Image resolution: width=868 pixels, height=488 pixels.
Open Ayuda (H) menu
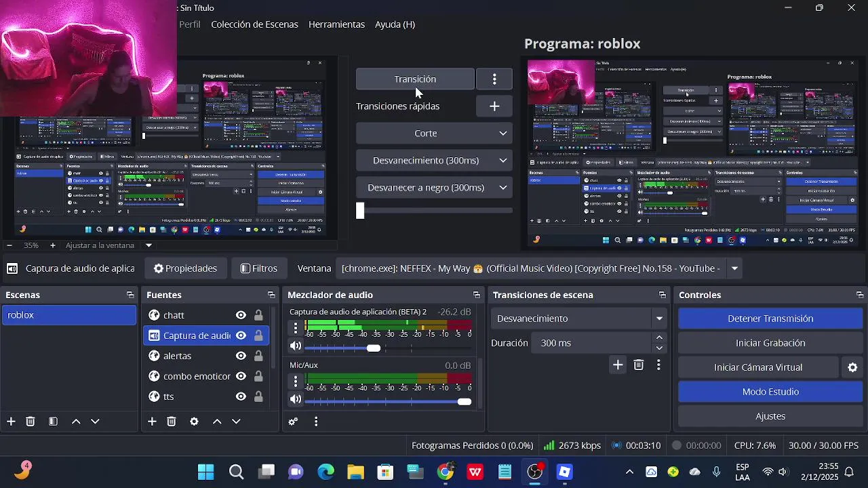(395, 24)
